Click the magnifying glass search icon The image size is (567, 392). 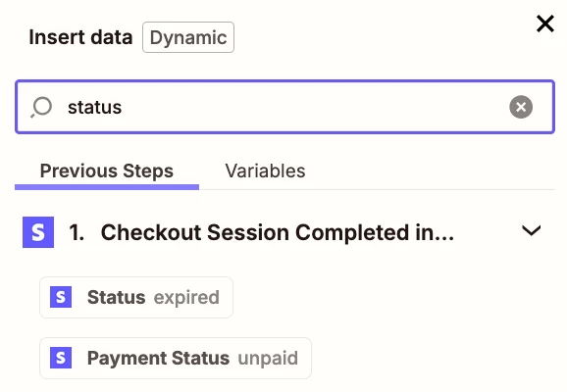[41, 107]
